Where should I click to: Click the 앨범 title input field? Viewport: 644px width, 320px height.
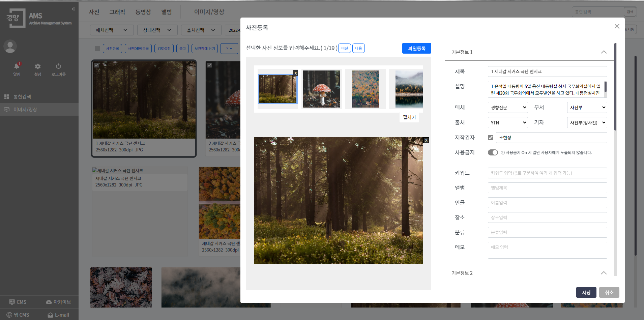point(547,188)
